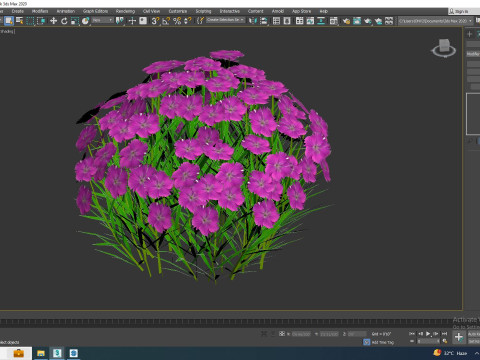Toggle Scene Explorer
The width and height of the screenshot is (480, 360).
tap(276, 21)
